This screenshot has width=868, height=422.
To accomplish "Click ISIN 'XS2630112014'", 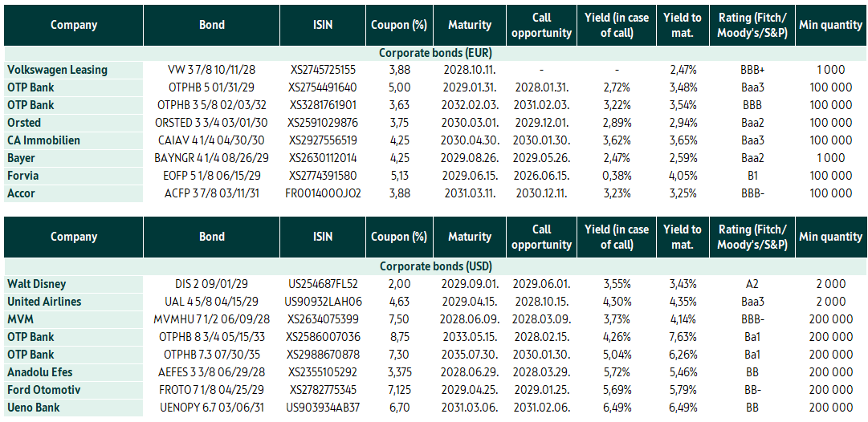I will point(322,158).
